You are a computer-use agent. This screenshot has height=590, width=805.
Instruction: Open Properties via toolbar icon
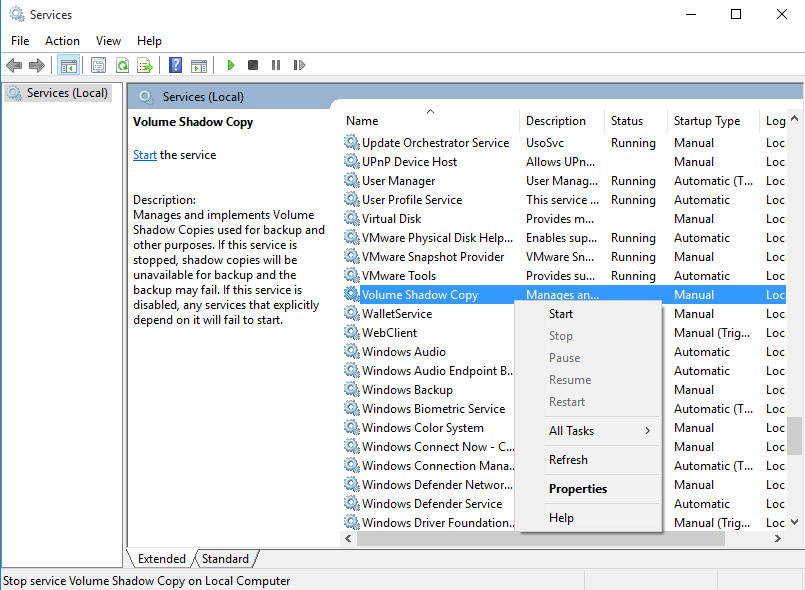[x=98, y=65]
